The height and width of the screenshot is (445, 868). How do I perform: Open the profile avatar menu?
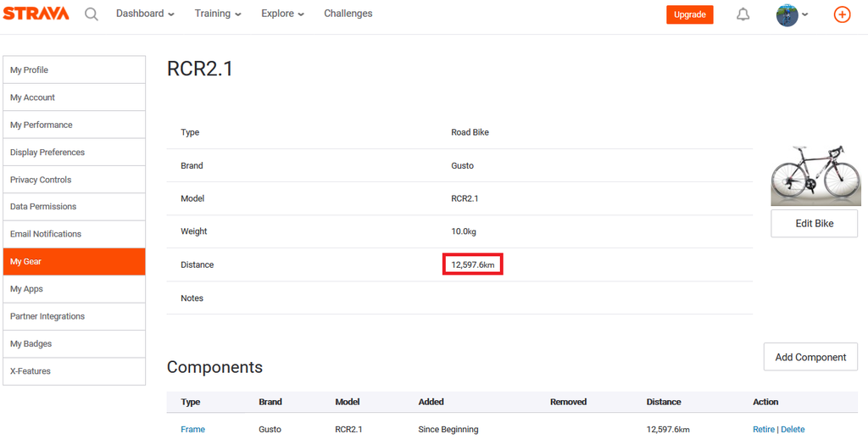coord(793,15)
